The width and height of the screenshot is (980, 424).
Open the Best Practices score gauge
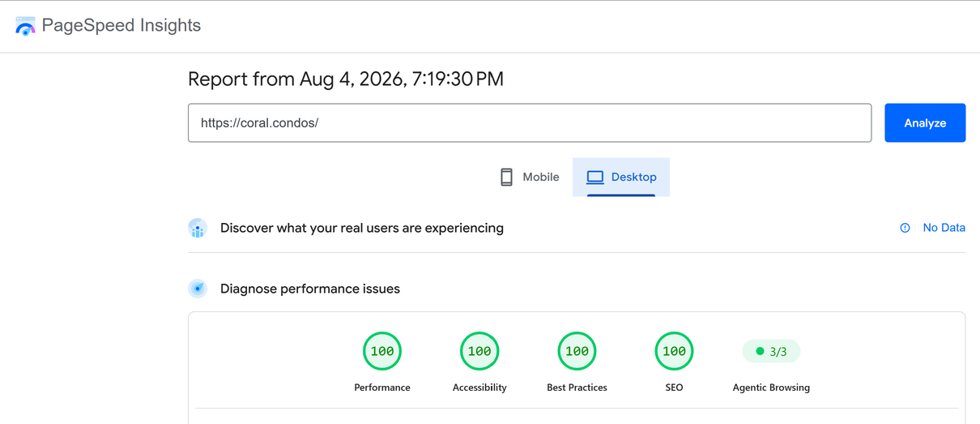coord(577,352)
